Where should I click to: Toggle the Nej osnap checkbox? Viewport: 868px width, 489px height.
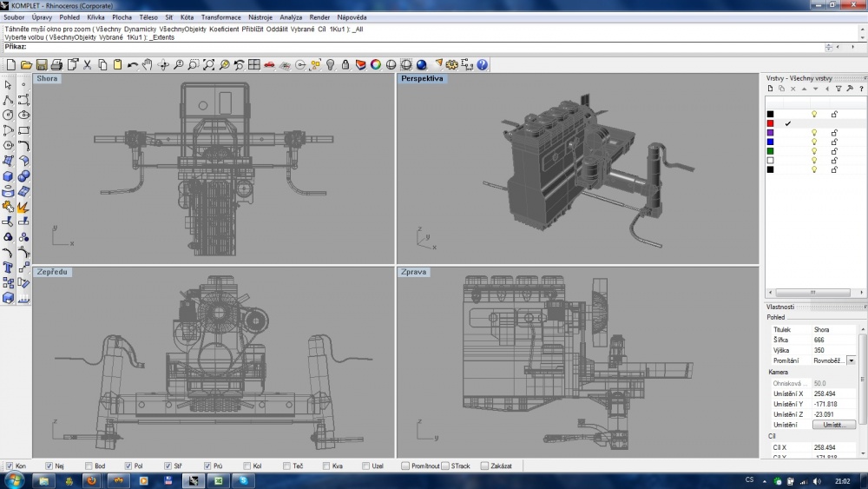49,466
